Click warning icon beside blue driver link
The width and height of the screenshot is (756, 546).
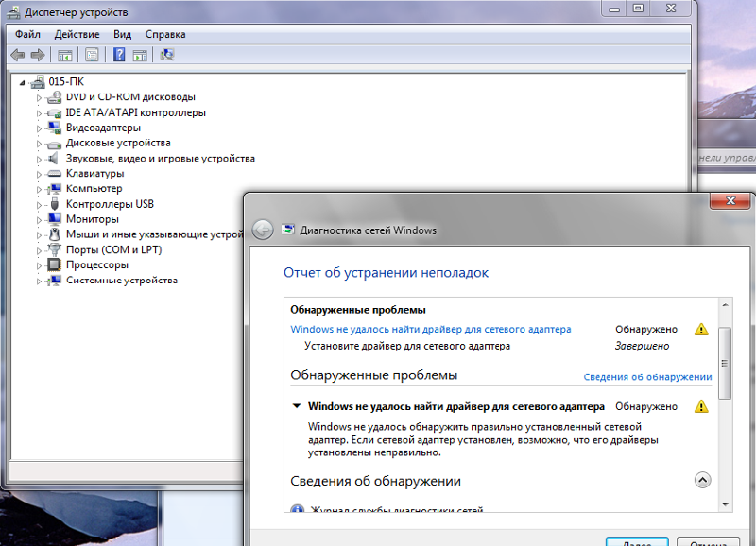(701, 329)
